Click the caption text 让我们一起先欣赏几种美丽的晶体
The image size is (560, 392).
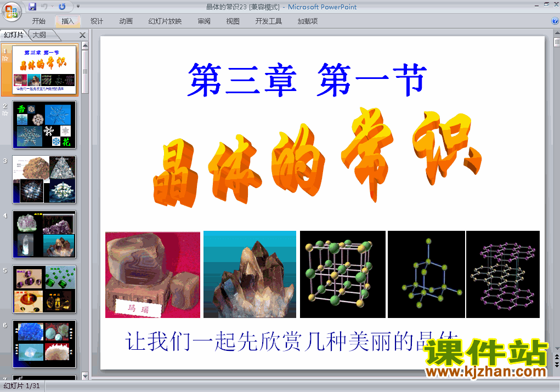[291, 342]
